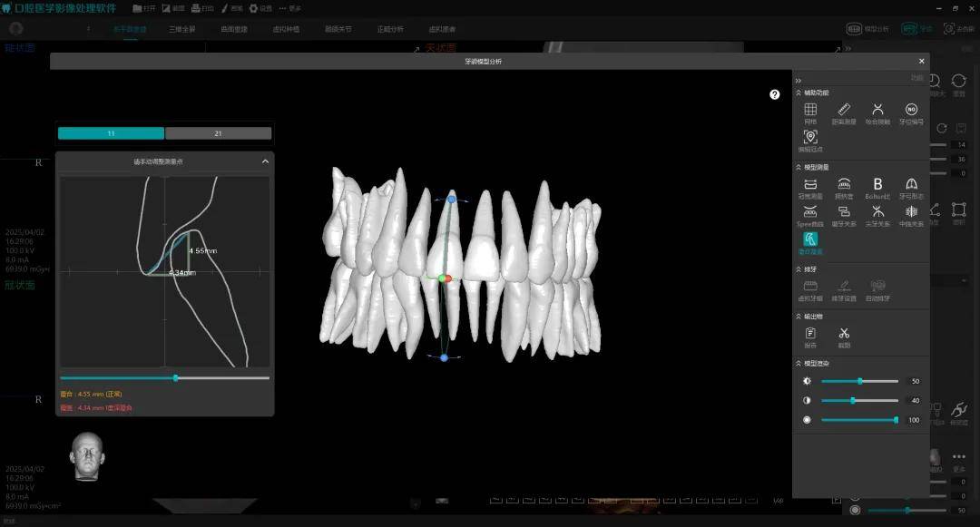Screen dimensions: 980x527
Task: Open the 虚拟种植 tab
Action: (x=286, y=29)
